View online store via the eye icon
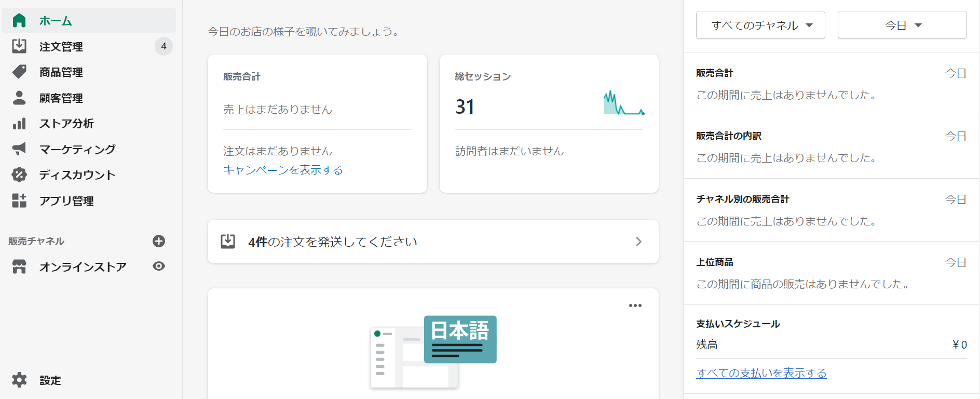 pyautogui.click(x=159, y=267)
